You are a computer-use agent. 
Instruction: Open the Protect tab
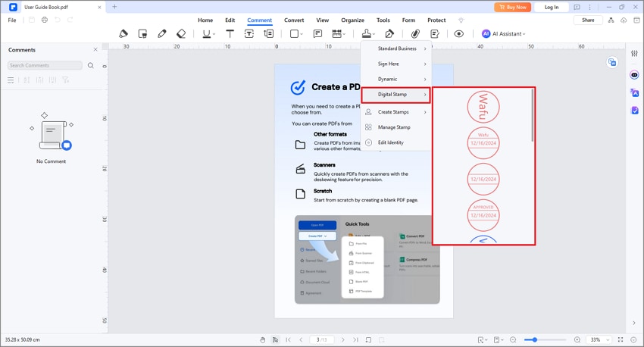[x=436, y=20]
